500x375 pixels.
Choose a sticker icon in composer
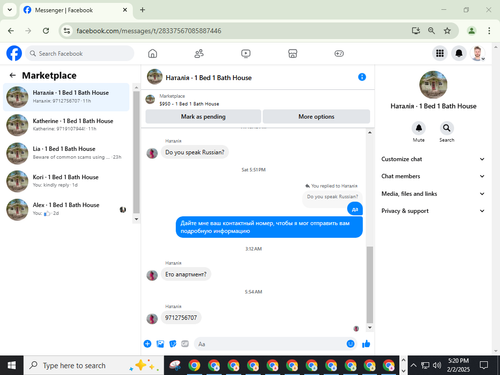click(173, 344)
